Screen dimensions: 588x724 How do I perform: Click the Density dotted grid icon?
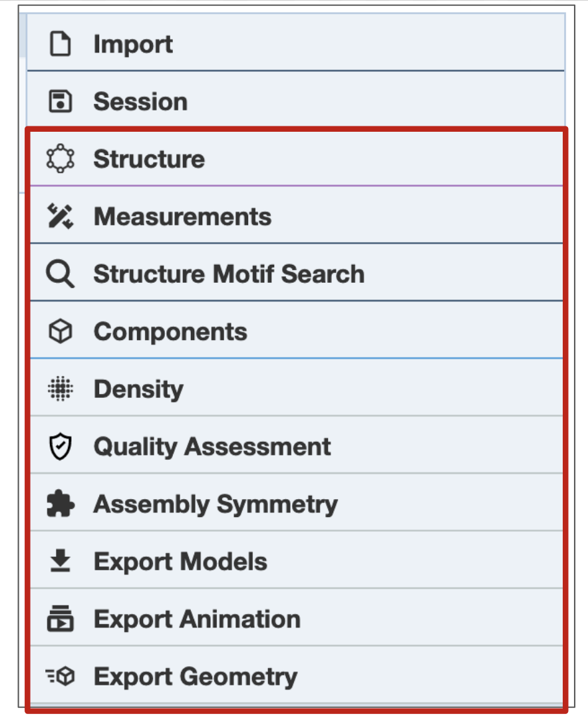click(61, 389)
